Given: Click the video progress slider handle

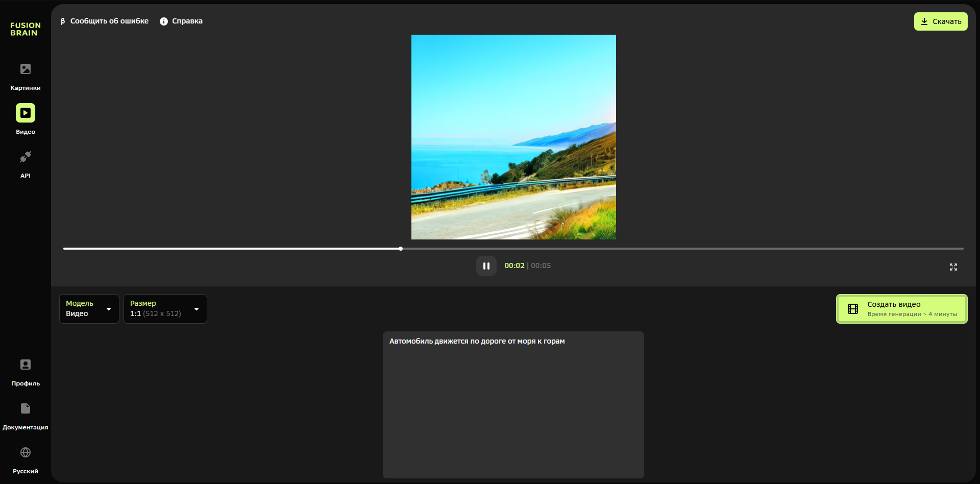Looking at the screenshot, I should click(401, 249).
